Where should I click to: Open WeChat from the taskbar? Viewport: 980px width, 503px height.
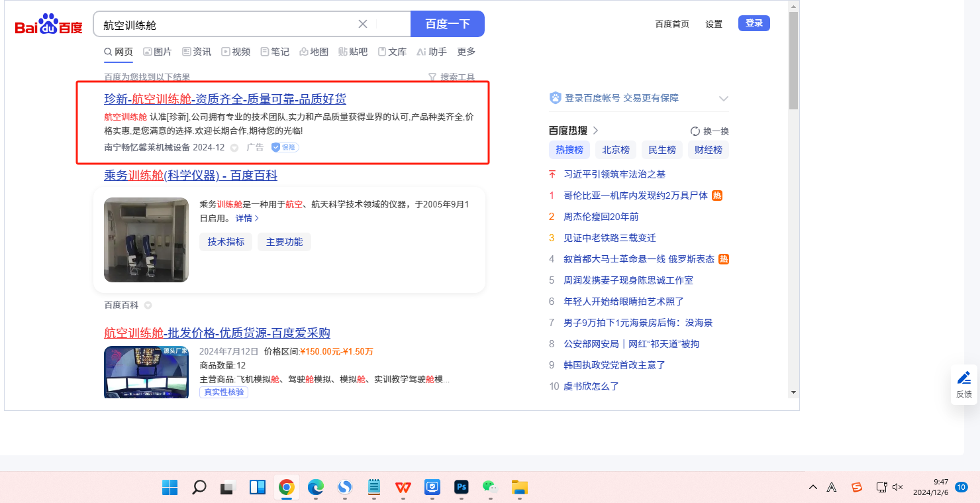(x=490, y=488)
